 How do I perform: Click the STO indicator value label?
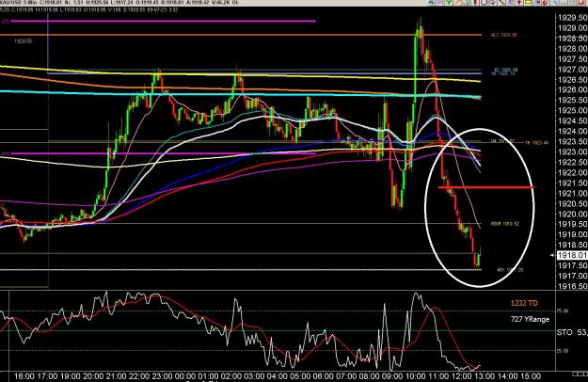coord(572,332)
